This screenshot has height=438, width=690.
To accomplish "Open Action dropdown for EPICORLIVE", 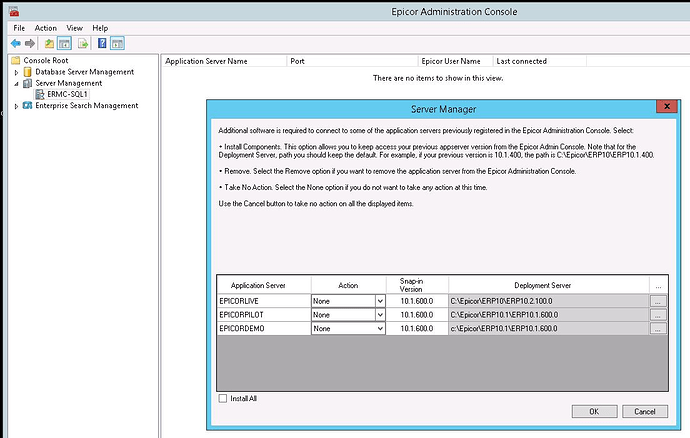I will 380,301.
